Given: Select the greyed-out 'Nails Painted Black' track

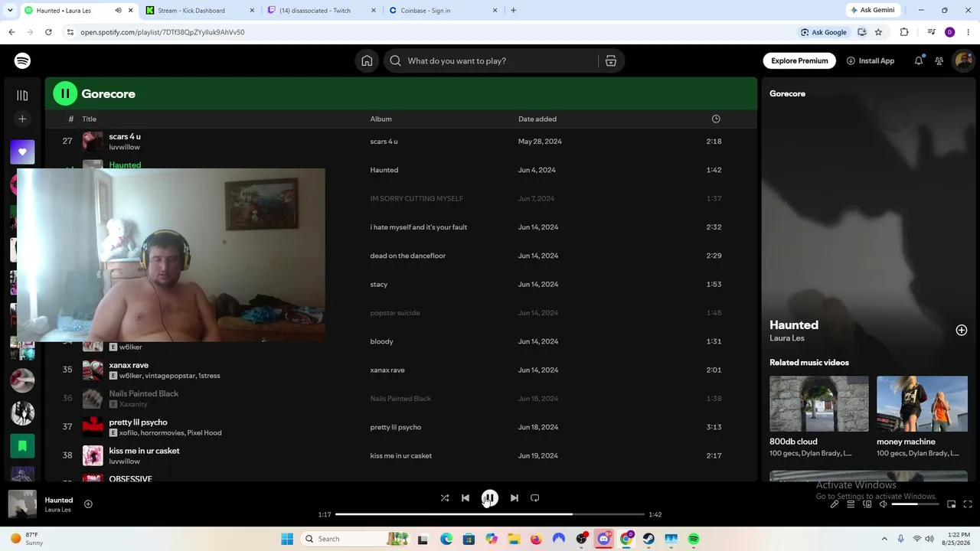Looking at the screenshot, I should [143, 393].
